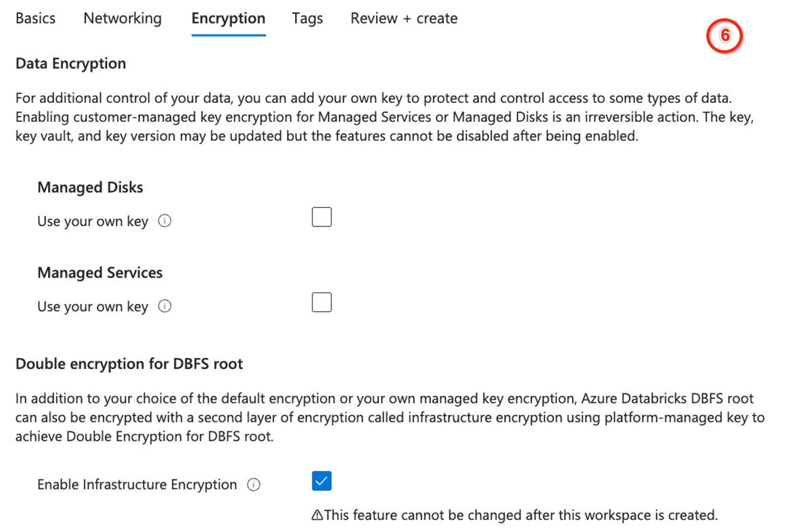Image resolution: width=812 pixels, height=528 pixels.
Task: Show info for Enable Infrastructure Encryption
Action: (254, 485)
